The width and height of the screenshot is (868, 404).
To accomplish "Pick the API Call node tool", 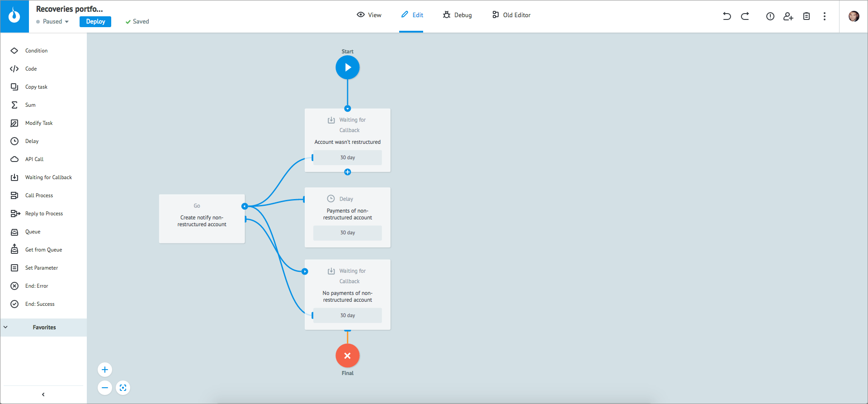I will (34, 159).
